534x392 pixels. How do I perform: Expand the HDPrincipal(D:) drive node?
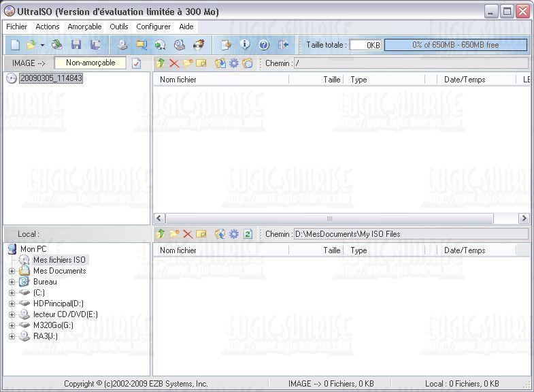pos(12,304)
